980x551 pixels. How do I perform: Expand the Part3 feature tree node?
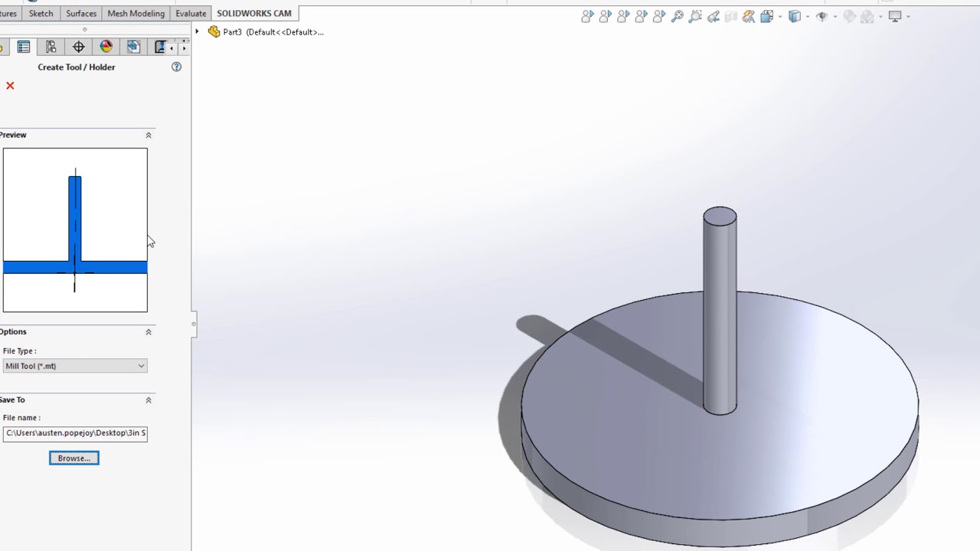click(x=198, y=32)
